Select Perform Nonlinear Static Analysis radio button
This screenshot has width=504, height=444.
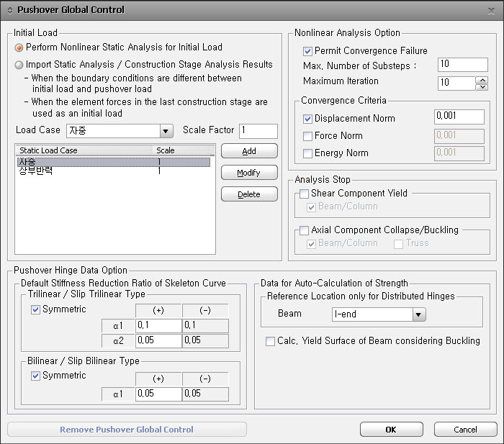pyautogui.click(x=19, y=47)
